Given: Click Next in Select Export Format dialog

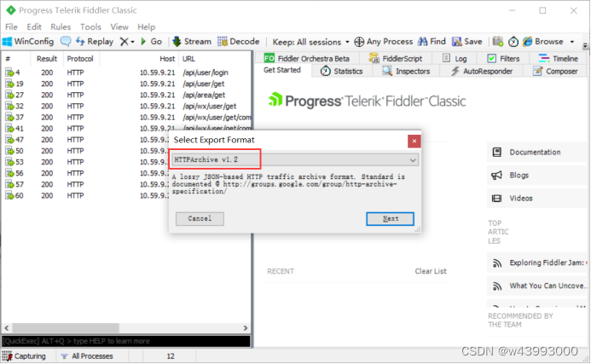Looking at the screenshot, I should tap(390, 218).
